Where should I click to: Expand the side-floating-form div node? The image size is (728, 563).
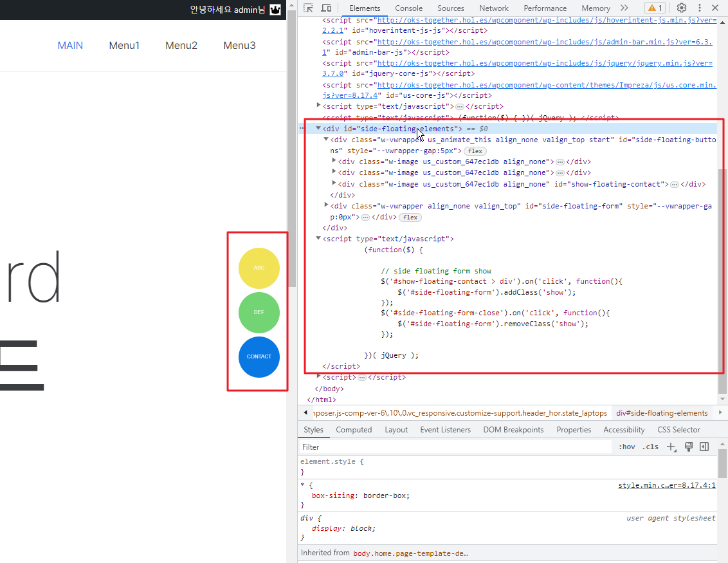pos(326,205)
